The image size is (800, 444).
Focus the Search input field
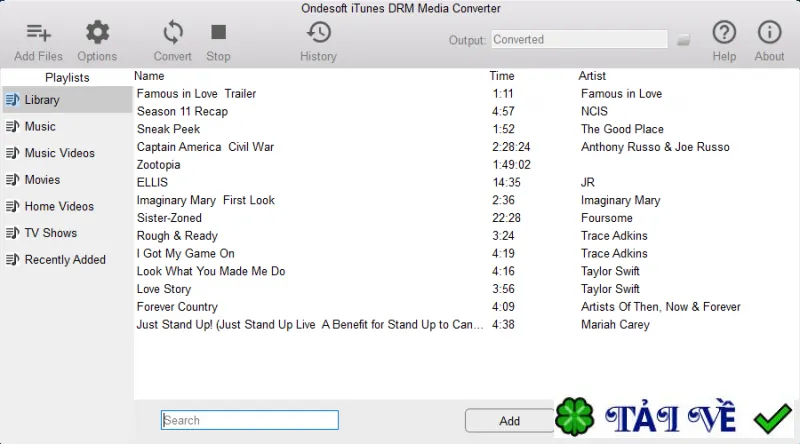coord(249,420)
